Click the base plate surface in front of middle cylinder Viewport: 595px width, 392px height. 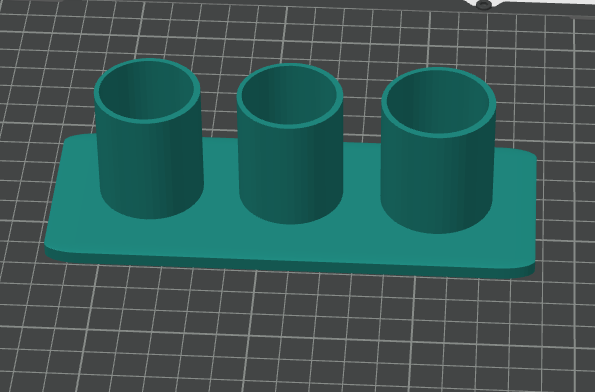[x=290, y=241]
